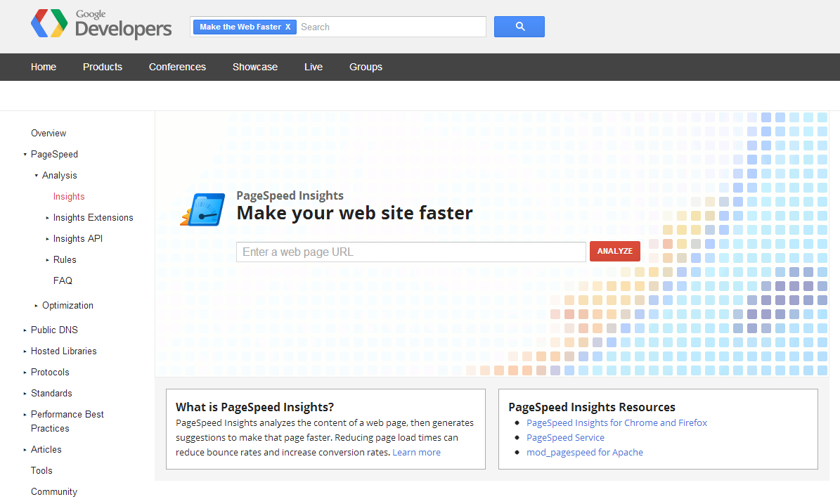Screen dimensions: 840x504
Task: Click the Google Developers logo
Action: [101, 26]
